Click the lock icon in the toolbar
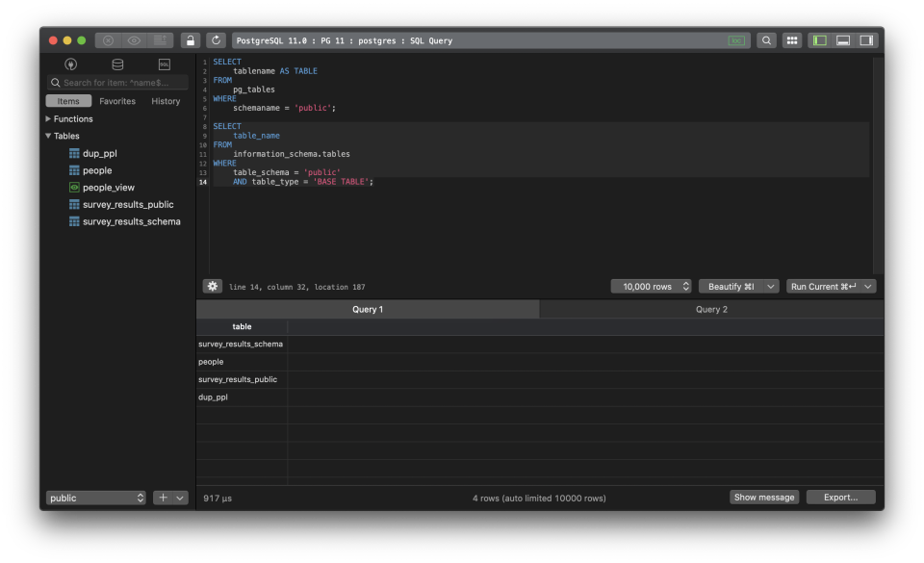924x563 pixels. [x=191, y=40]
